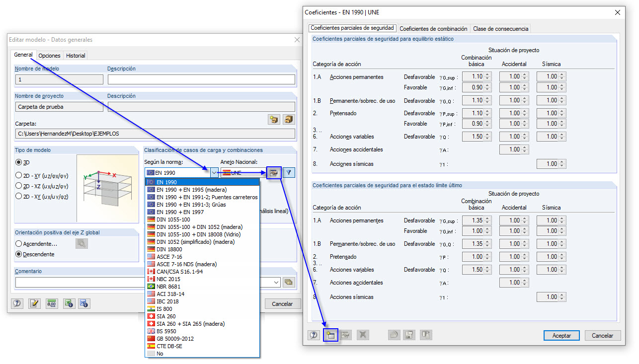Choose IBC 2018 from list
The height and width of the screenshot is (364, 639).
(202, 301)
